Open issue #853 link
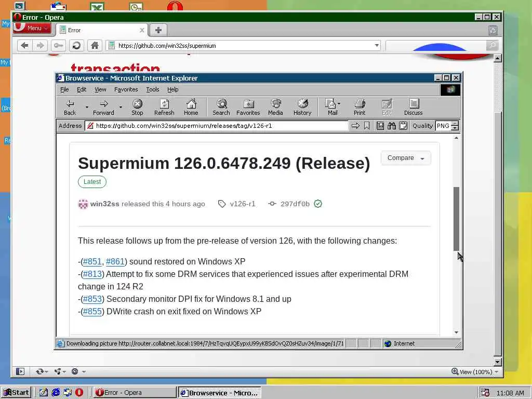532x399 pixels. tap(92, 299)
